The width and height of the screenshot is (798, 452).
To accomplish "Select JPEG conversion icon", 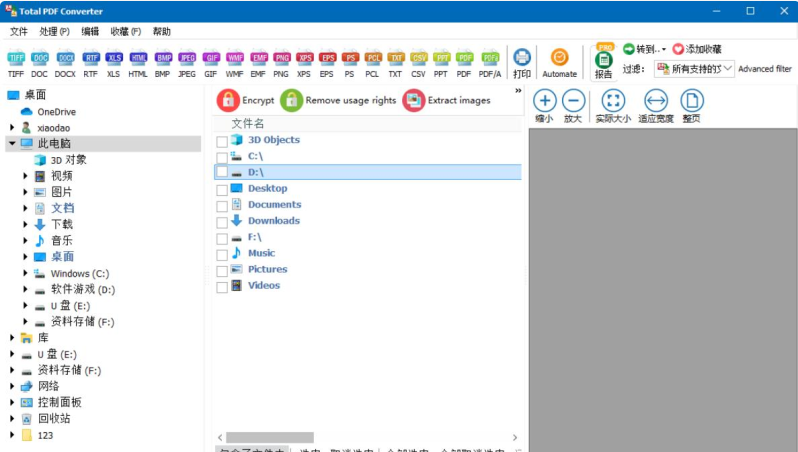I will point(187,64).
